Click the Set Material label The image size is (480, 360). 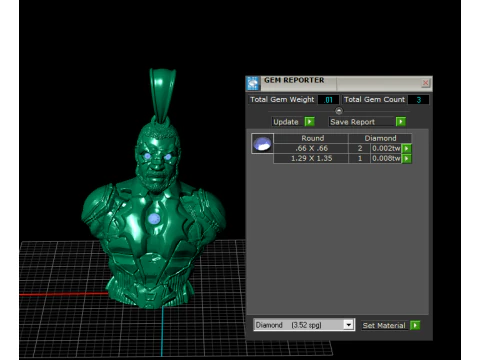(x=384, y=325)
